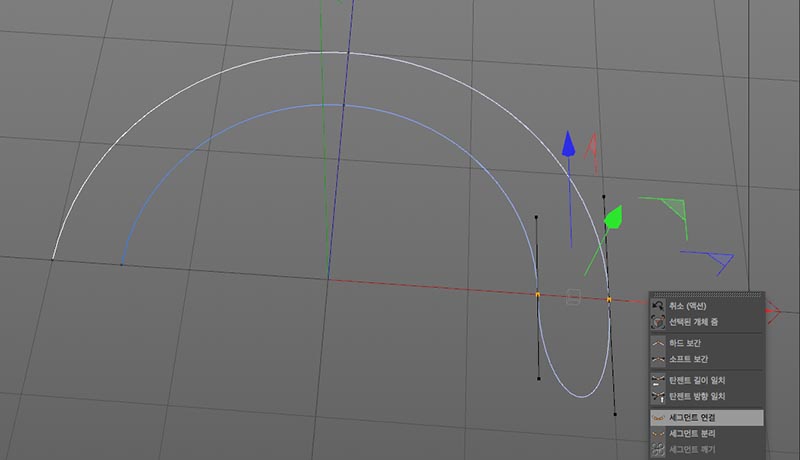The width and height of the screenshot is (800, 460).
Task: Click the inner point's upper tangent handle
Action: (536, 217)
